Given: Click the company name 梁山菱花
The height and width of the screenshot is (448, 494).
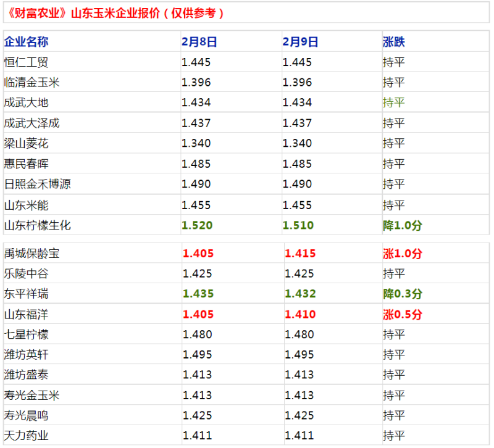Looking at the screenshot, I should click(26, 143).
